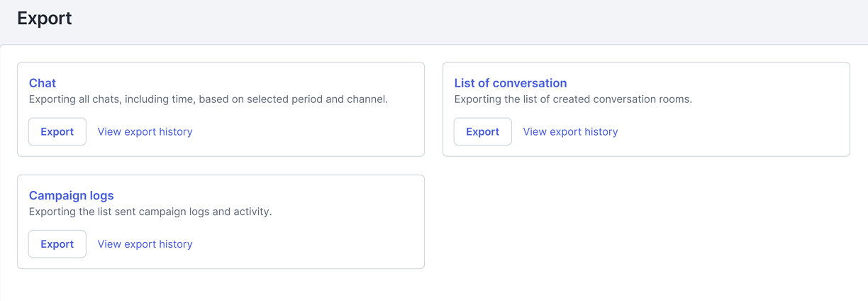Click 'Exporting the list of created conversation rooms' text
The height and width of the screenshot is (301, 868).
573,99
